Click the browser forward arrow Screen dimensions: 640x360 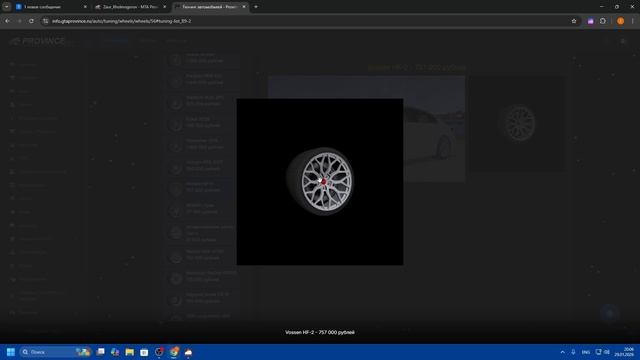(19, 21)
